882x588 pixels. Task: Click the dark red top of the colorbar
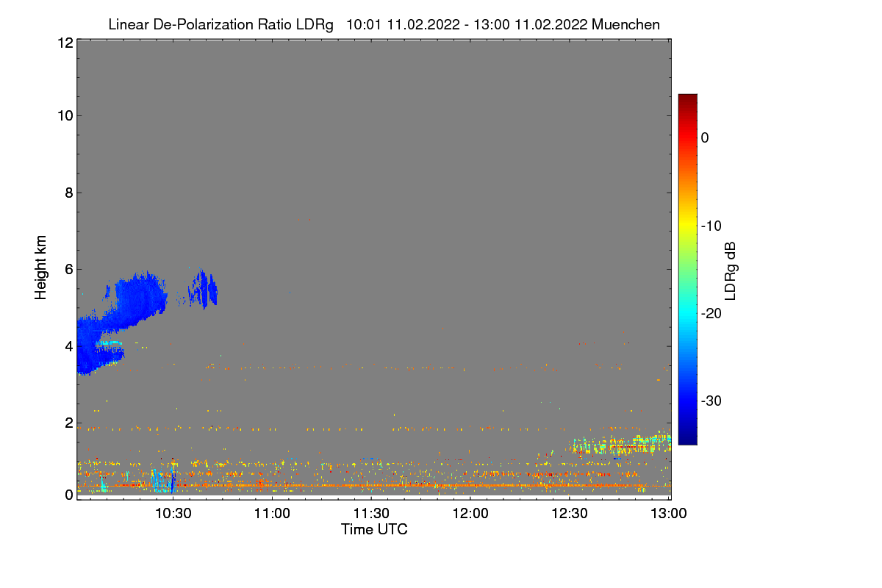(x=687, y=98)
